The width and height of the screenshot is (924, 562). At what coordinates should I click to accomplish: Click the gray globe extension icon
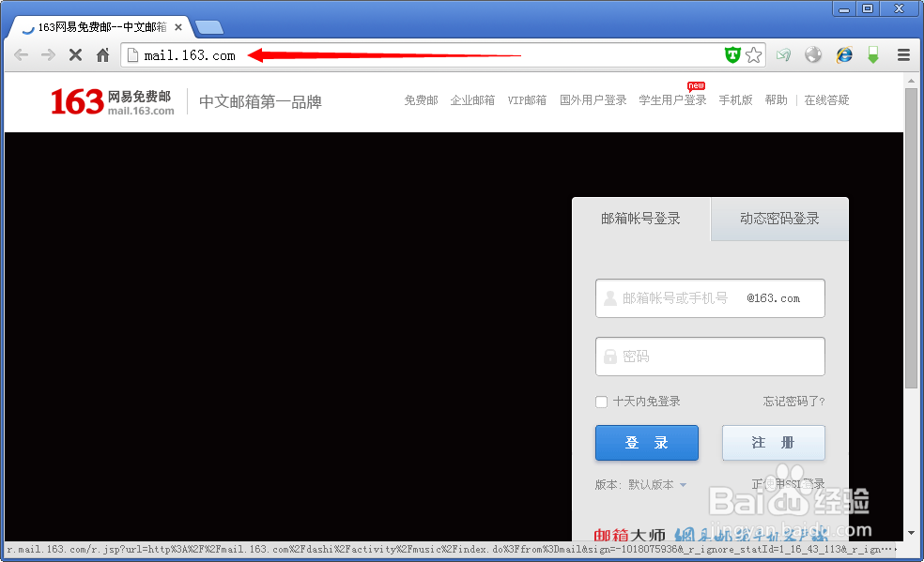[x=813, y=55]
